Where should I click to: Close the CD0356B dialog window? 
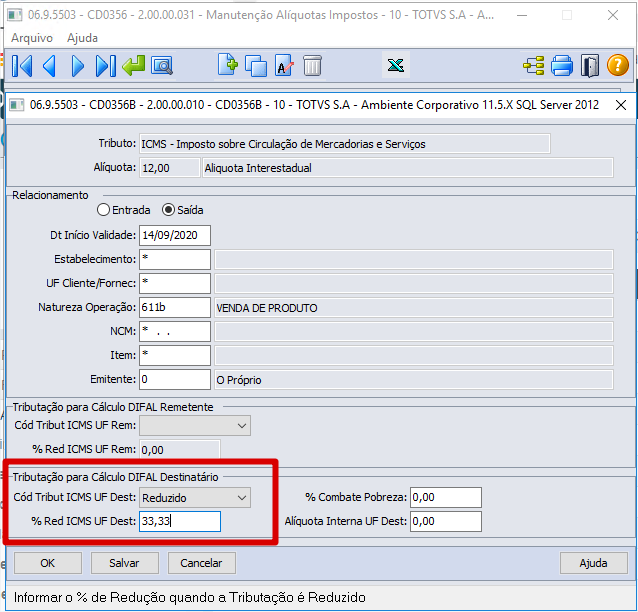621,105
